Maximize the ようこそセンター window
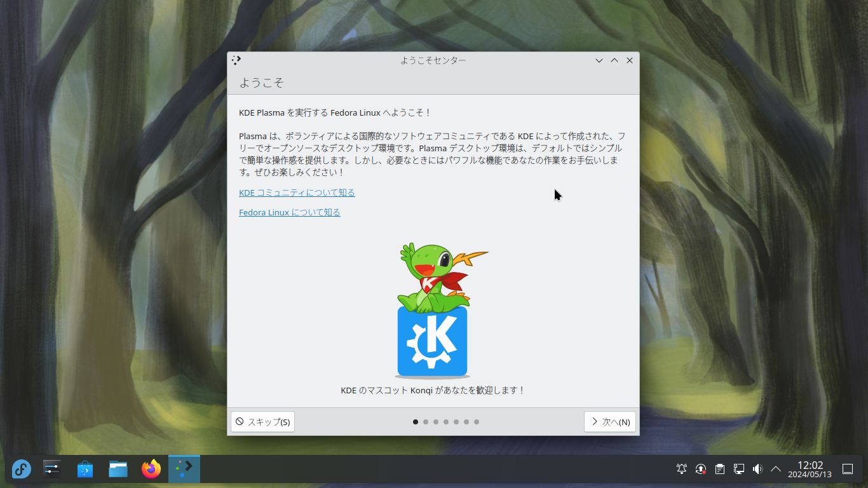Viewport: 868px width, 488px height. (614, 60)
